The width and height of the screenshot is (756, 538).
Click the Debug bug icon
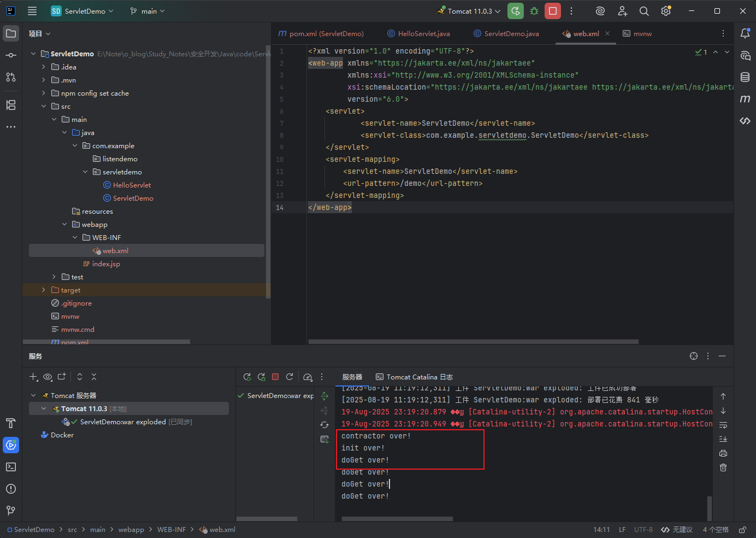pos(534,11)
